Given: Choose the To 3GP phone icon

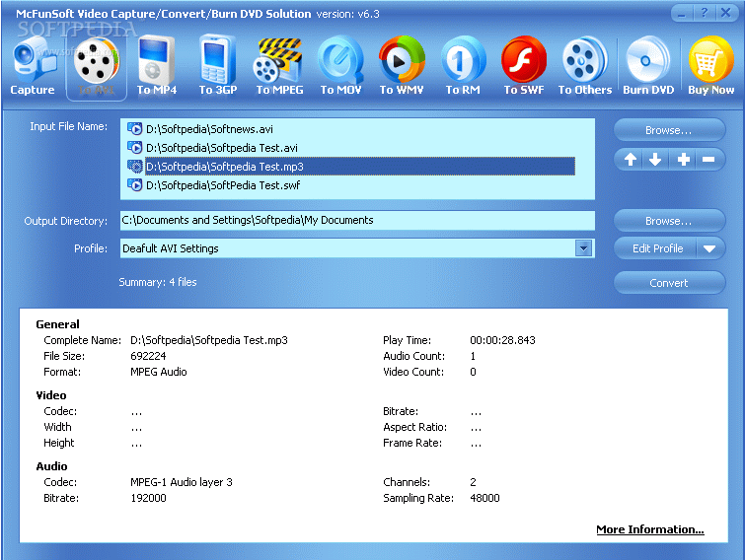Looking at the screenshot, I should pos(218,66).
